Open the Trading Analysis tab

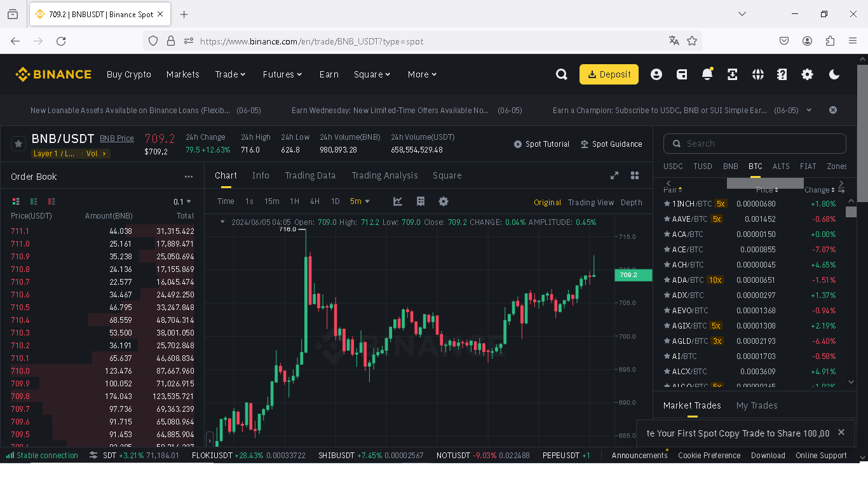(x=384, y=175)
